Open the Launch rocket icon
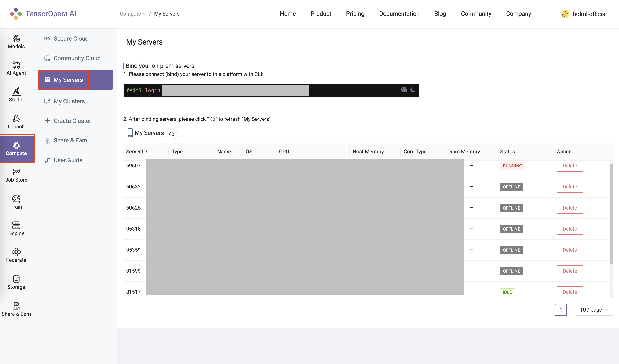Viewport: 619px width, 364px height. pos(16,118)
